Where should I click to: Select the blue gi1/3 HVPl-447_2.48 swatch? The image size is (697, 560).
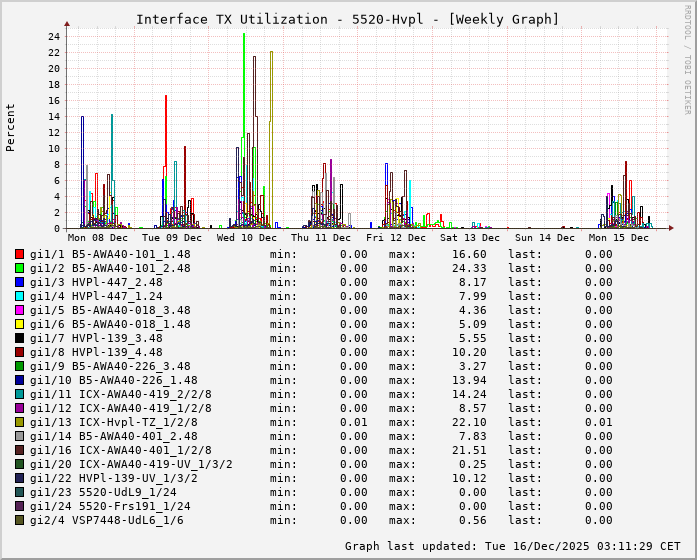(19, 282)
